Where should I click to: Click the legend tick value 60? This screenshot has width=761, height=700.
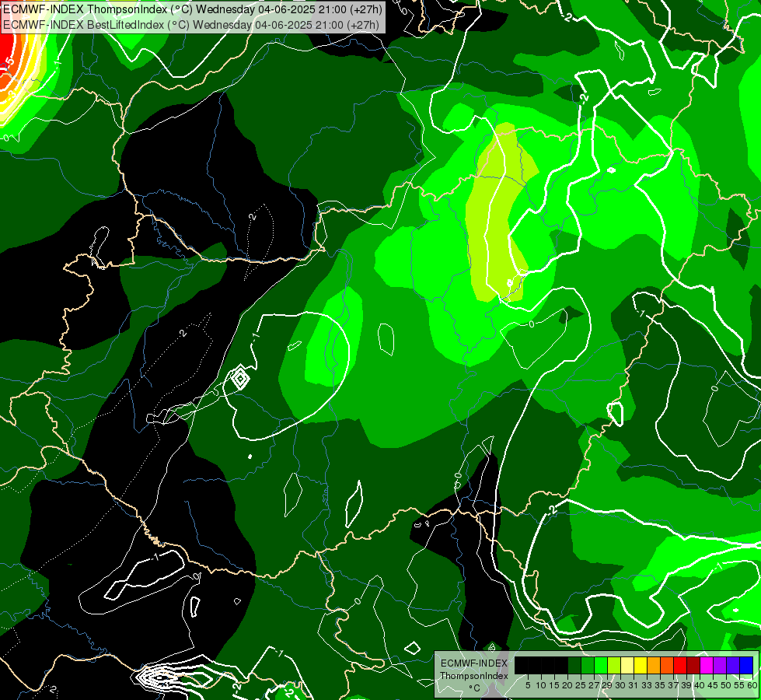pos(752,685)
